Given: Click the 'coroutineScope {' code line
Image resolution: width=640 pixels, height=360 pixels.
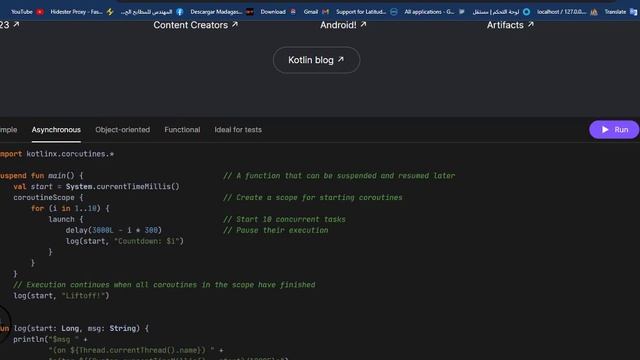Looking at the screenshot, I should (48, 198).
